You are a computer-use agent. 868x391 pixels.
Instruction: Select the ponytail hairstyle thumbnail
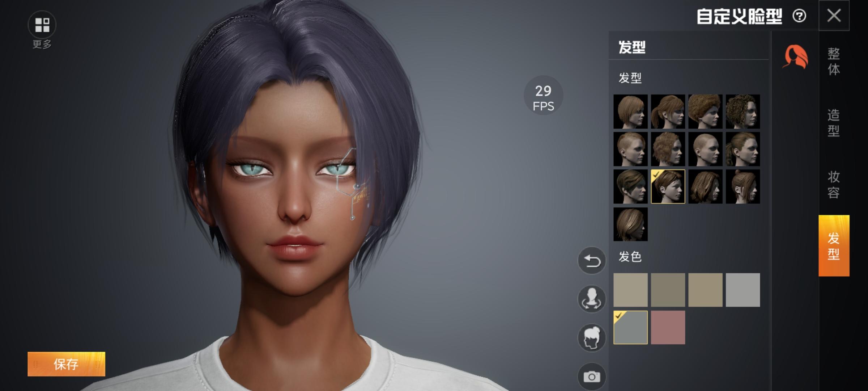tap(668, 112)
